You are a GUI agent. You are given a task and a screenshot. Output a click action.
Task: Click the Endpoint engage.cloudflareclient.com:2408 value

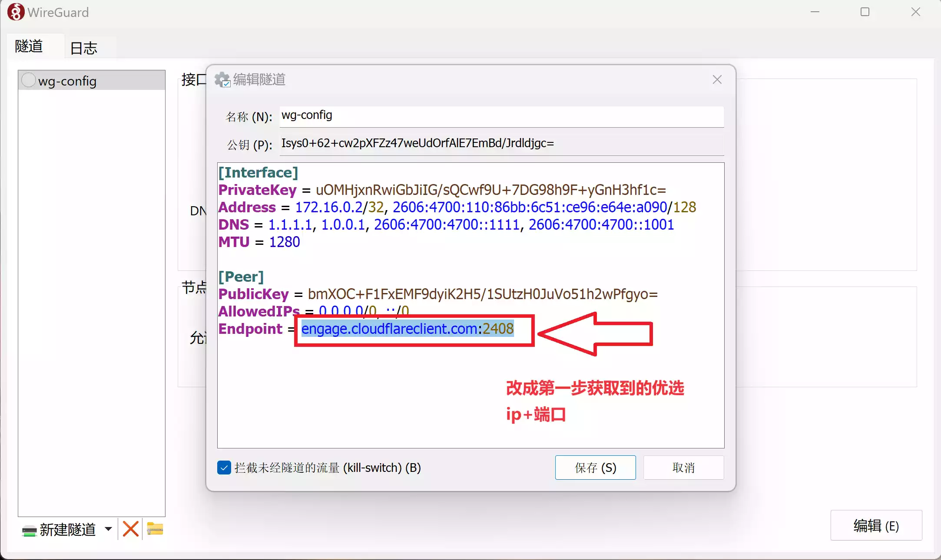(408, 329)
